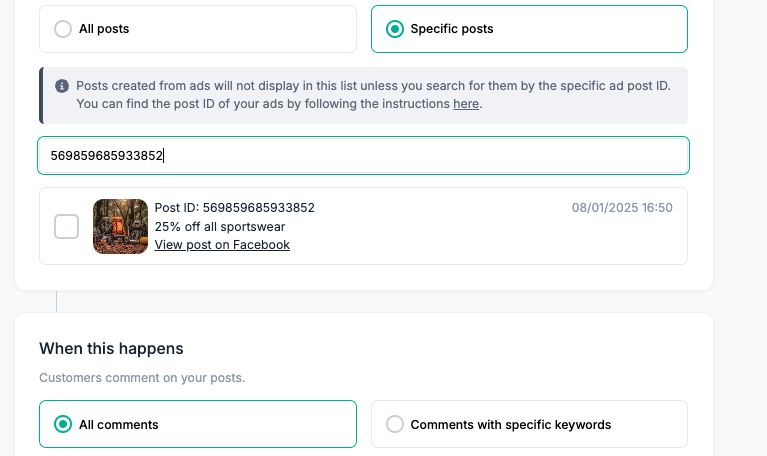
Task: Click the "When this happens" heading
Action: pos(111,348)
